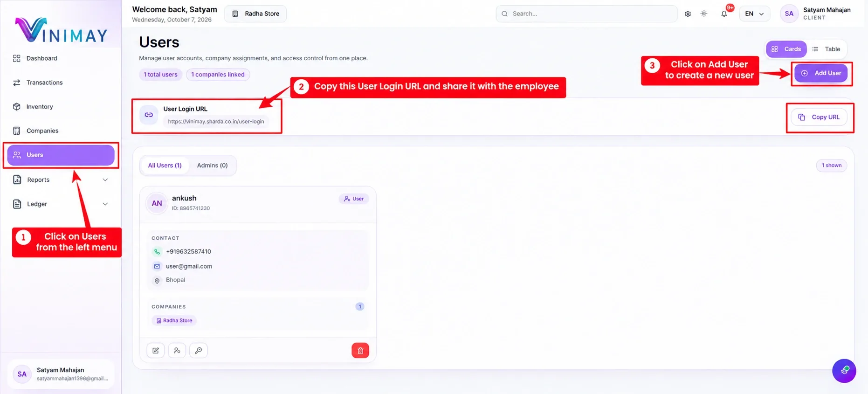Click the Add User button
This screenshot has width=868, height=394.
pos(821,73)
